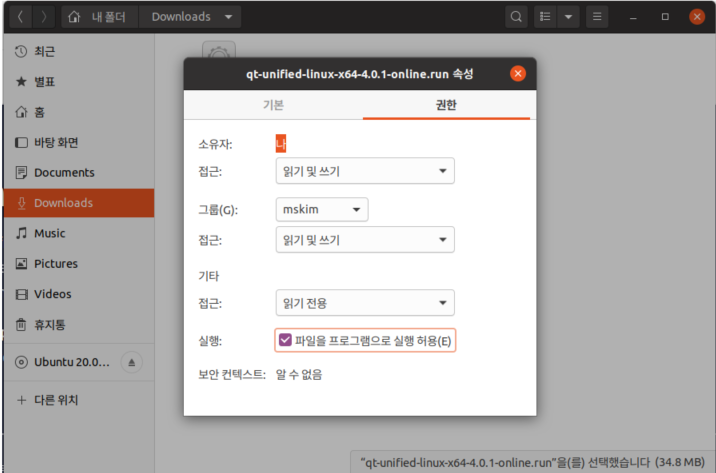Select Downloads in the sidebar

pos(79,203)
